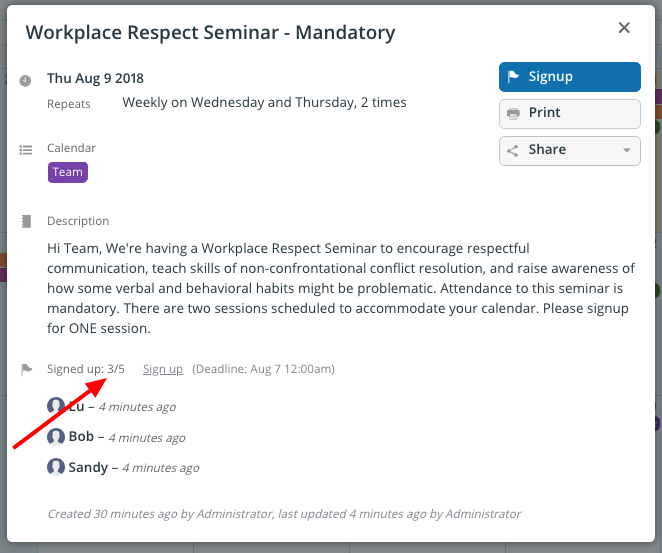662x553 pixels.
Task: Open the Sign up link
Action: coord(163,369)
